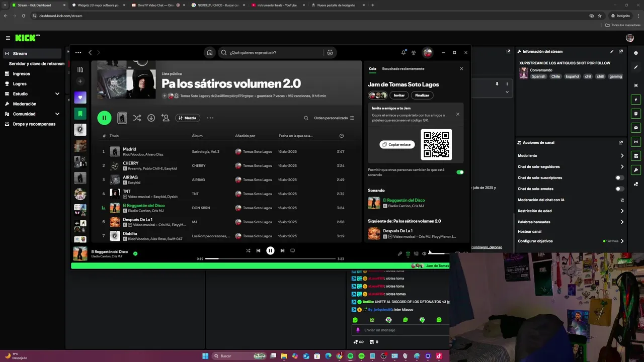Select the AIRBAG track title

(130, 177)
